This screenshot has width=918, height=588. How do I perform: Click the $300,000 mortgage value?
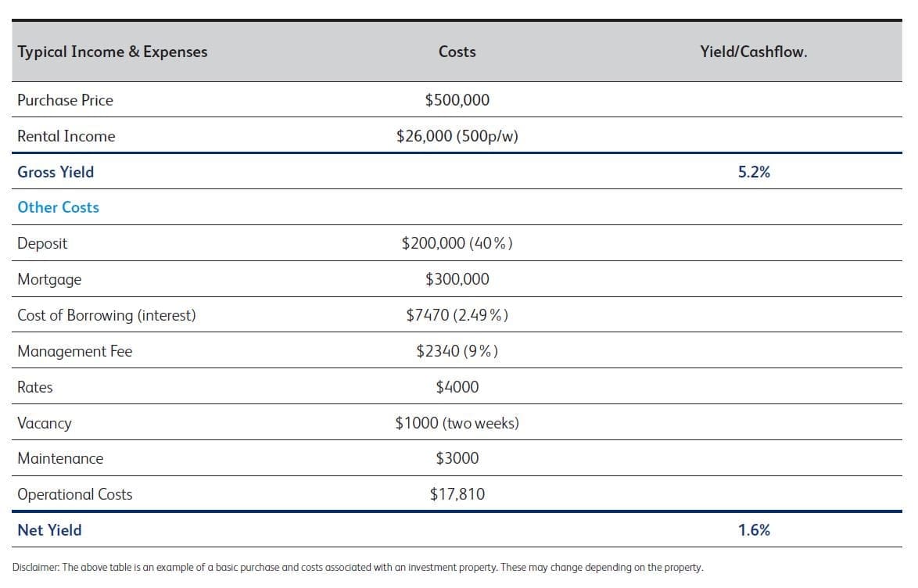tap(457, 279)
